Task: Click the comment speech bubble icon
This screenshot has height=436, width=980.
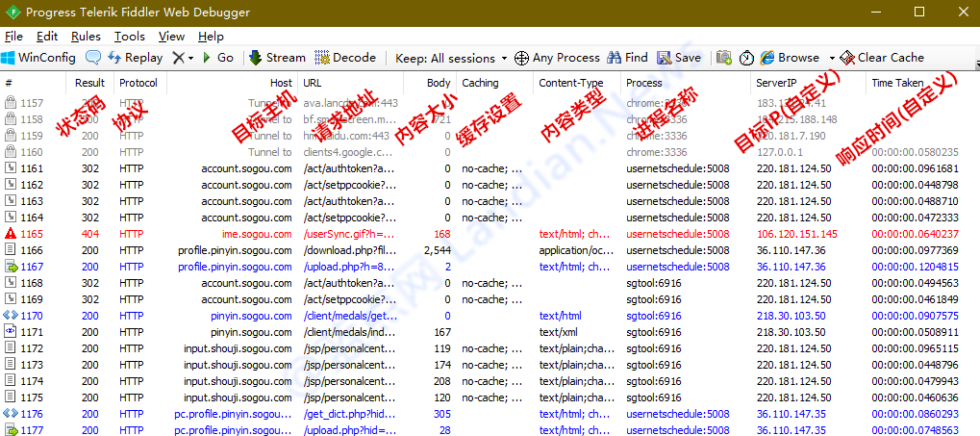Action: 93,58
